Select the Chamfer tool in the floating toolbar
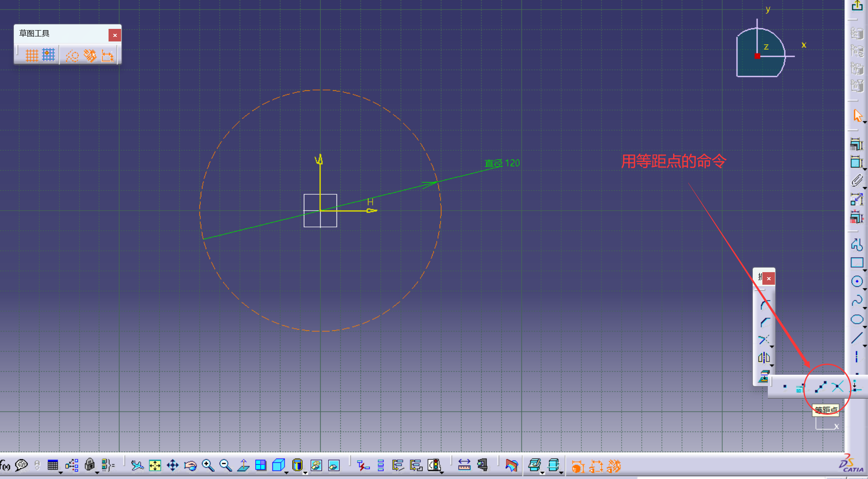 [x=764, y=322]
